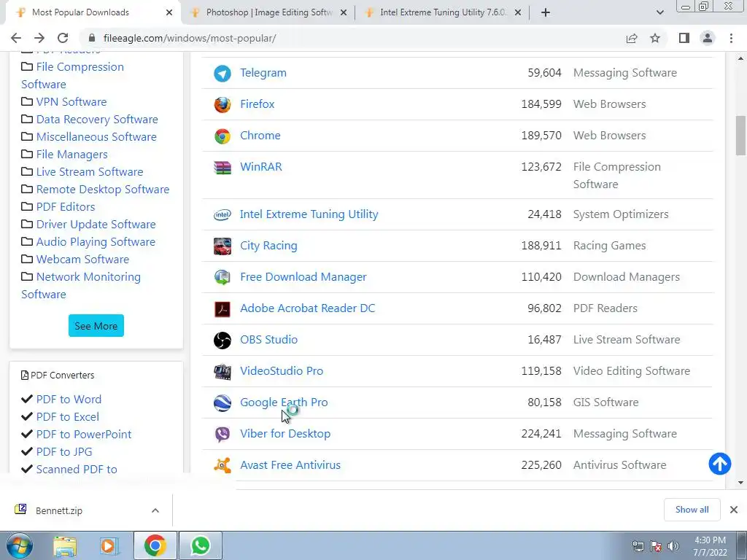Open VPN Software category

click(x=71, y=102)
